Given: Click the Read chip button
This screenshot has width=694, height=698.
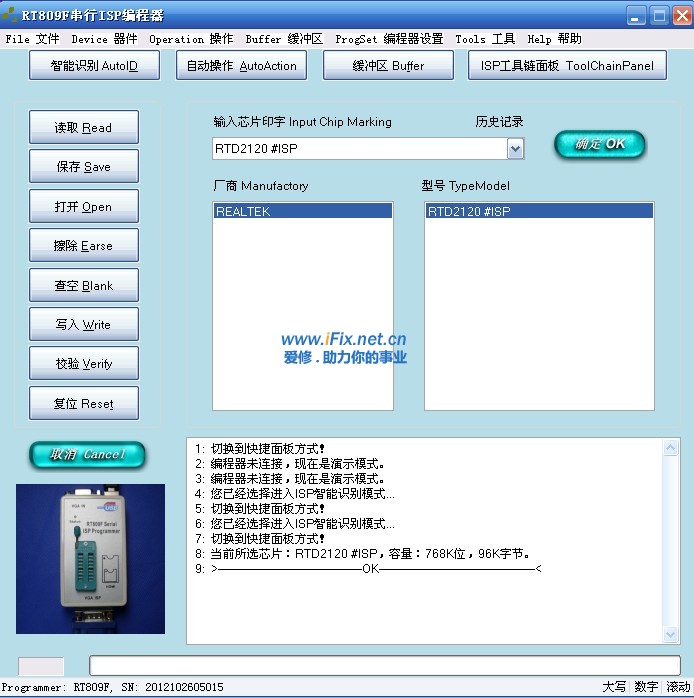Looking at the screenshot, I should click(84, 127).
